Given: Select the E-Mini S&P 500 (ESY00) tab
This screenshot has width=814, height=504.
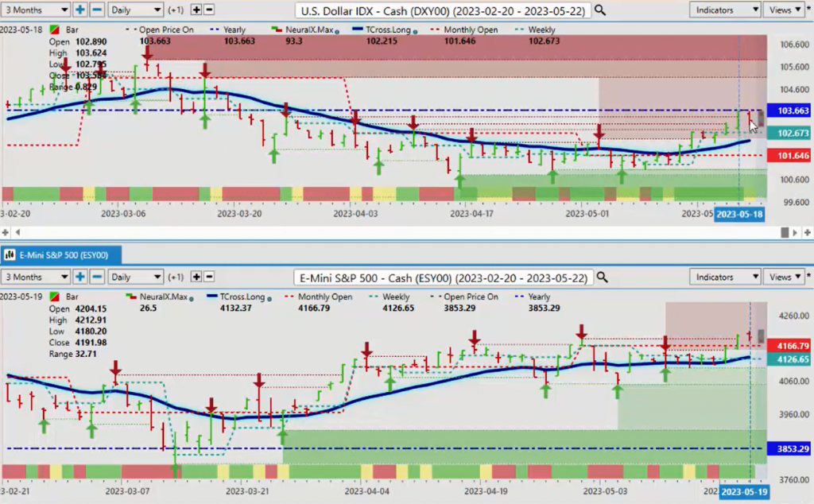Looking at the screenshot, I should 61,255.
